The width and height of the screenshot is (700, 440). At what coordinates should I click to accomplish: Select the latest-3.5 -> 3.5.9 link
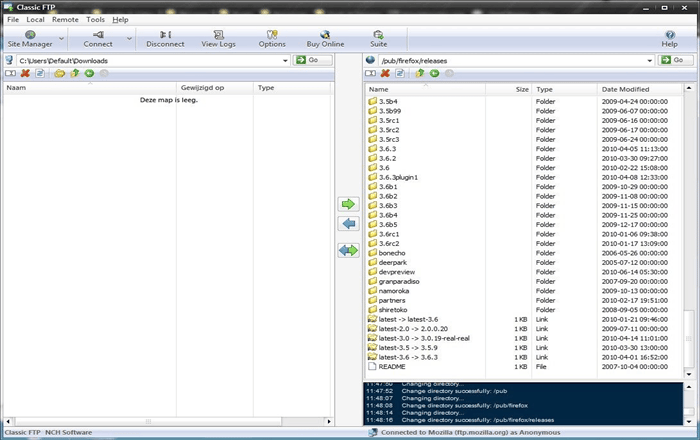(408, 348)
